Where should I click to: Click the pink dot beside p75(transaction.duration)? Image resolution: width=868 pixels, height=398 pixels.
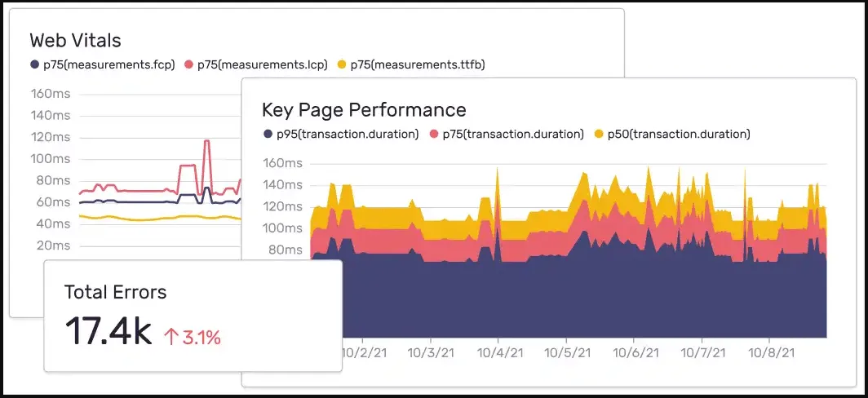coord(435,134)
